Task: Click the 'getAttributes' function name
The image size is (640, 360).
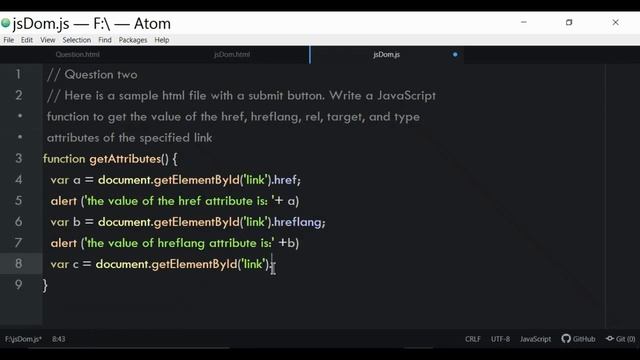Action: 125,159
